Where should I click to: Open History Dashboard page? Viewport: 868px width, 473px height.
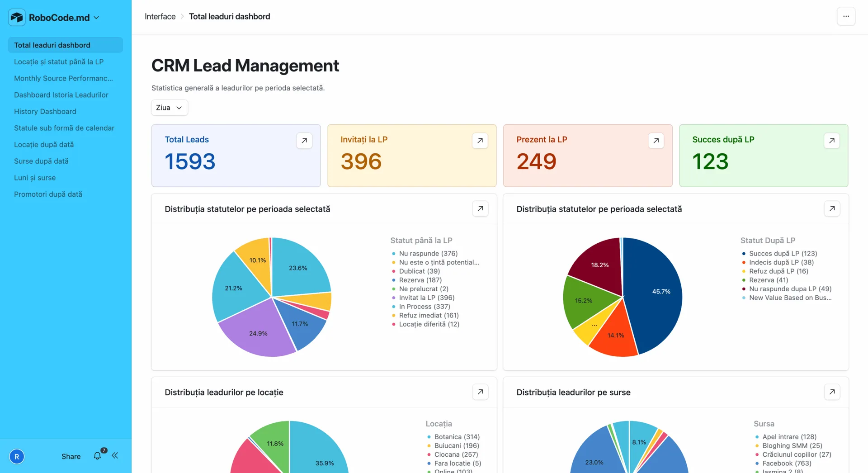(65, 111)
